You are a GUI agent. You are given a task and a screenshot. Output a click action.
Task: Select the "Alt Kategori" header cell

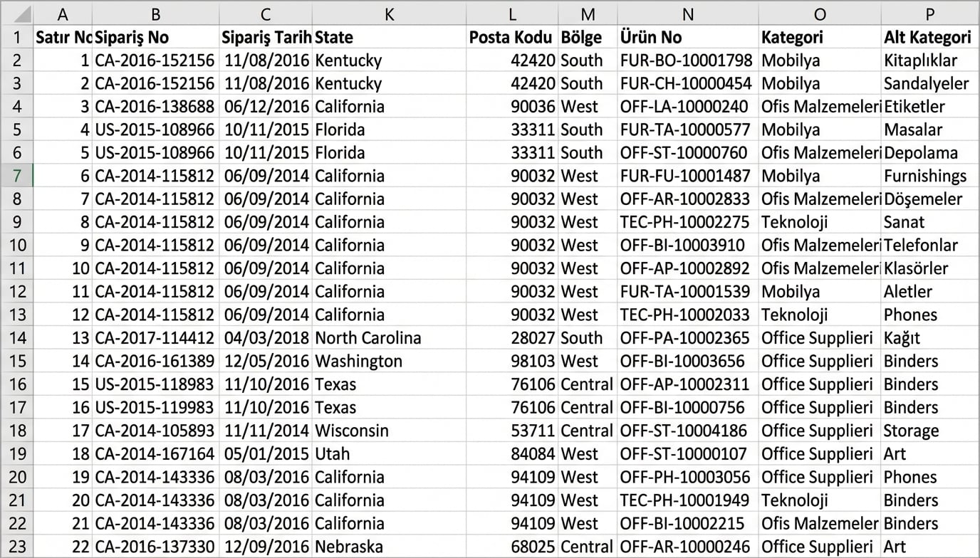pyautogui.click(x=929, y=38)
